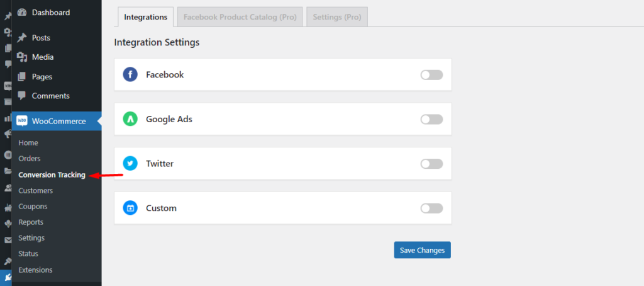
Task: Click the Comments speech bubble icon
Action: click(22, 96)
